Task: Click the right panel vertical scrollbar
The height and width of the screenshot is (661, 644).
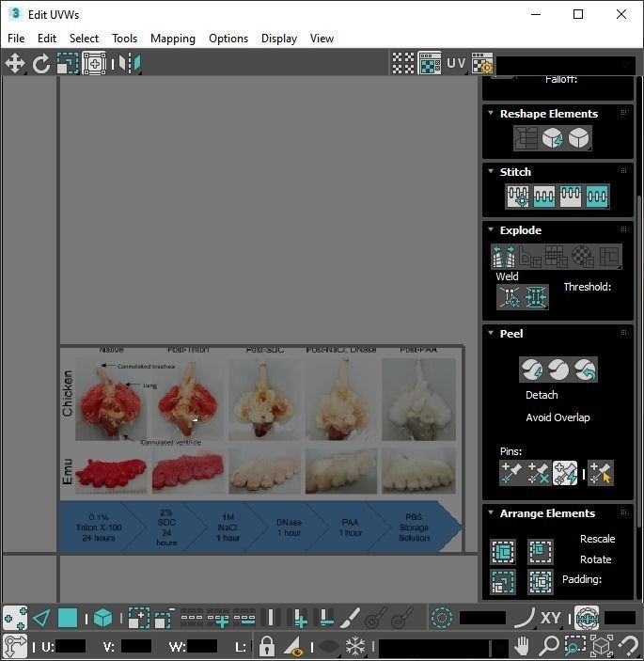Action: pos(640,363)
